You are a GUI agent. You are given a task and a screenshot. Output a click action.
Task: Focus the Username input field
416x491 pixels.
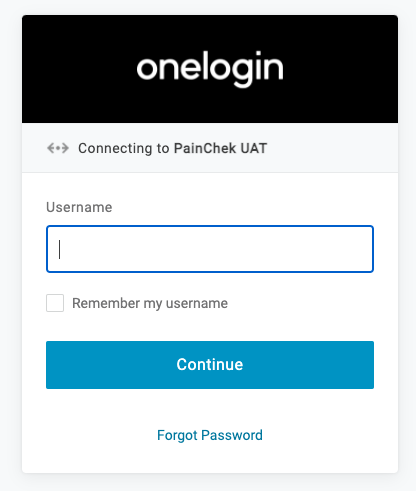click(x=210, y=249)
